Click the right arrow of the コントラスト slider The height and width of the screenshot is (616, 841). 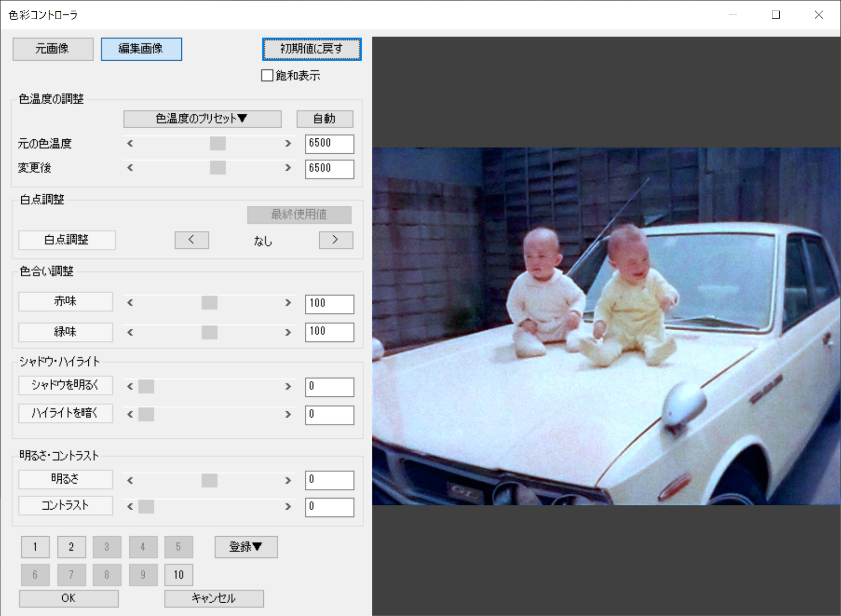(288, 506)
